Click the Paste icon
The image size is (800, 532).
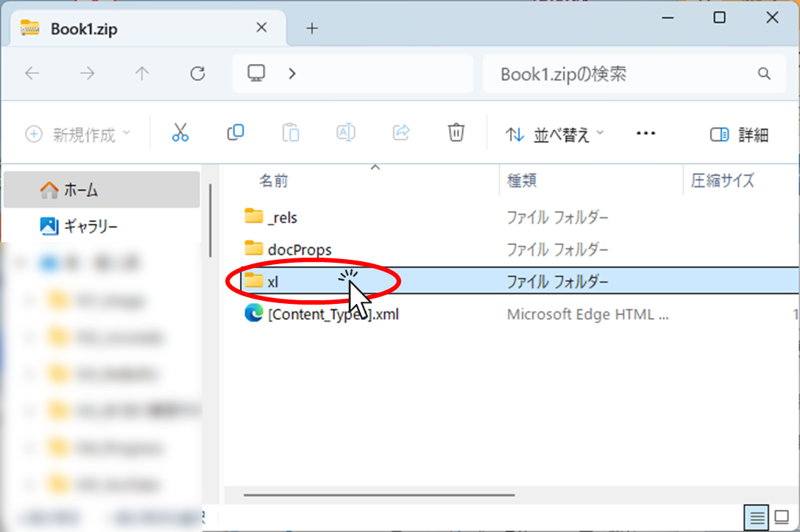click(x=291, y=132)
